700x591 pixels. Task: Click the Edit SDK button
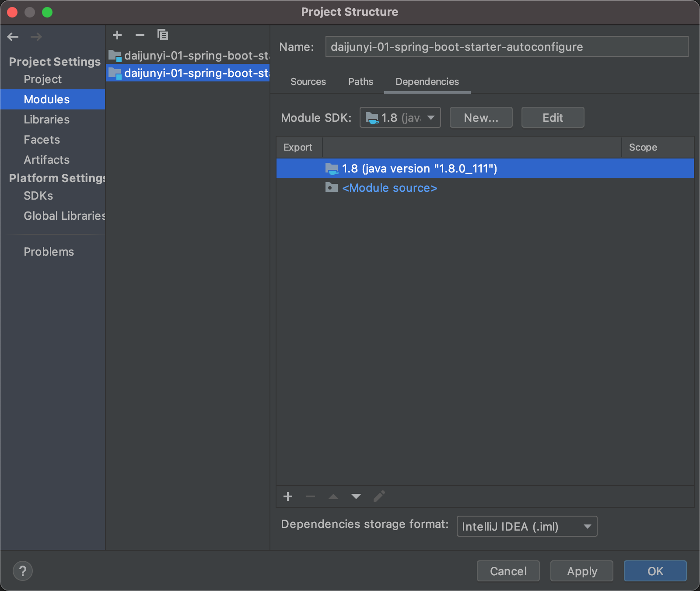[553, 117]
